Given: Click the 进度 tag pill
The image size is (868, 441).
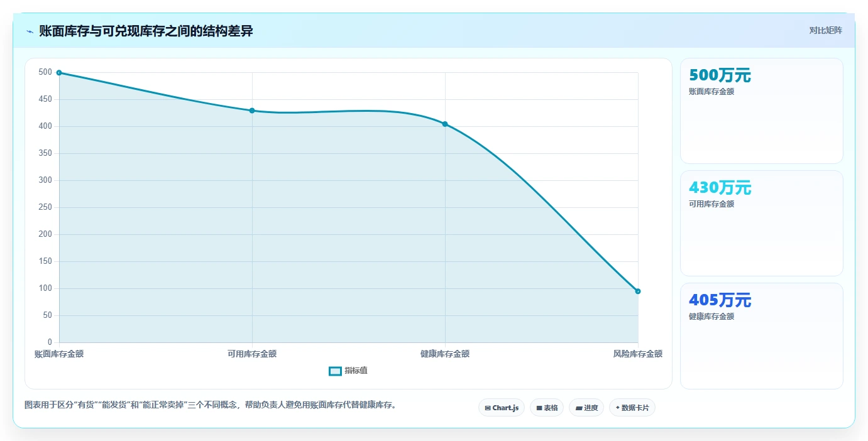Looking at the screenshot, I should (586, 408).
